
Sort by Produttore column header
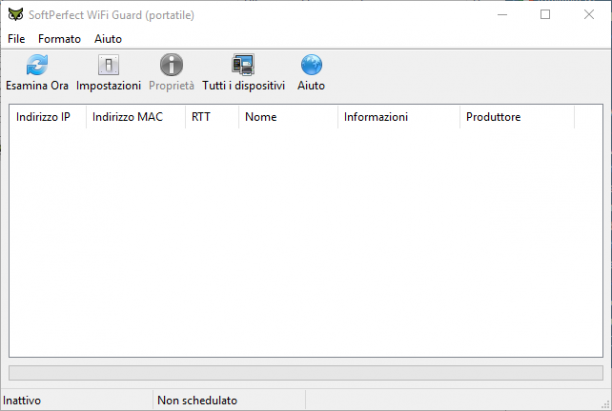(x=517, y=117)
